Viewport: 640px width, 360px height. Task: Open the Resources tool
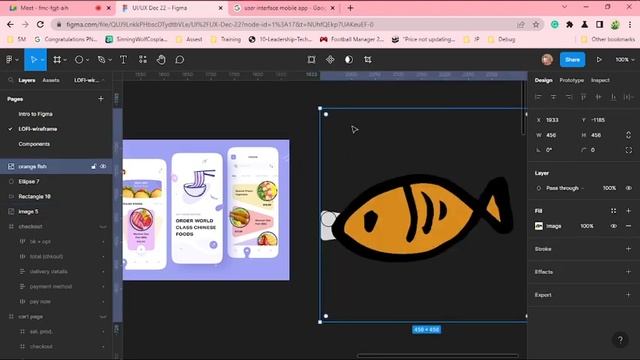click(143, 60)
